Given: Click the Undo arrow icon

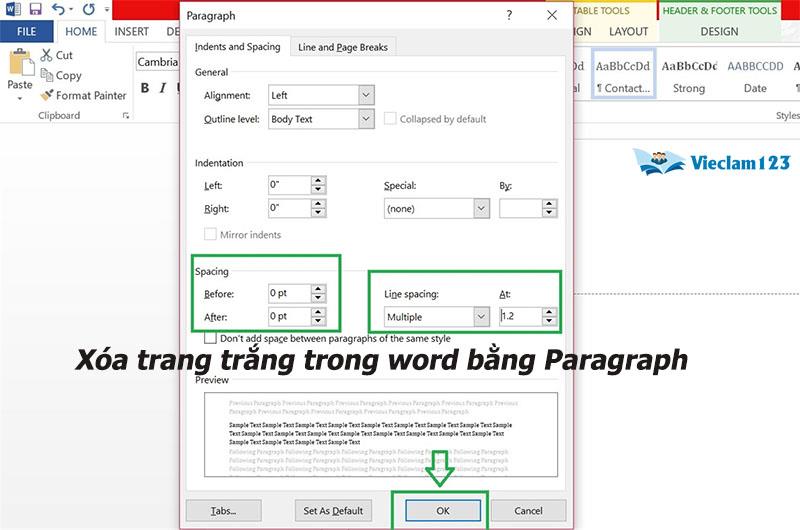Looking at the screenshot, I should pyautogui.click(x=59, y=9).
